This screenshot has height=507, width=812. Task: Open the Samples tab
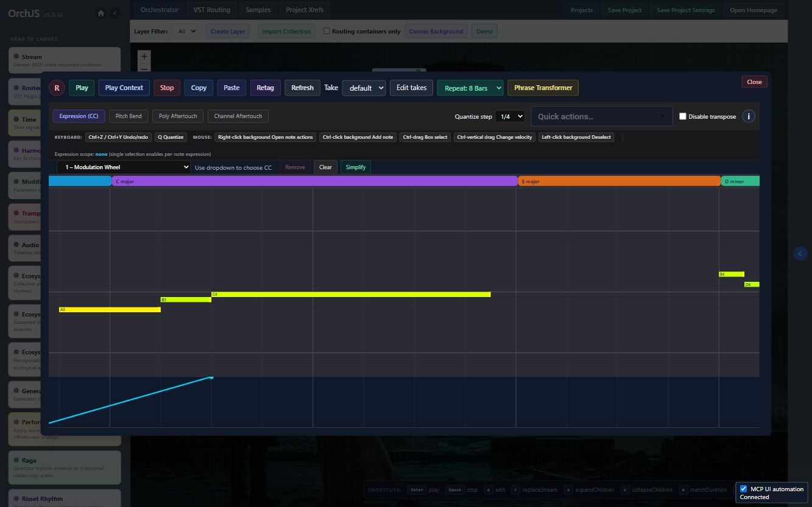258,10
